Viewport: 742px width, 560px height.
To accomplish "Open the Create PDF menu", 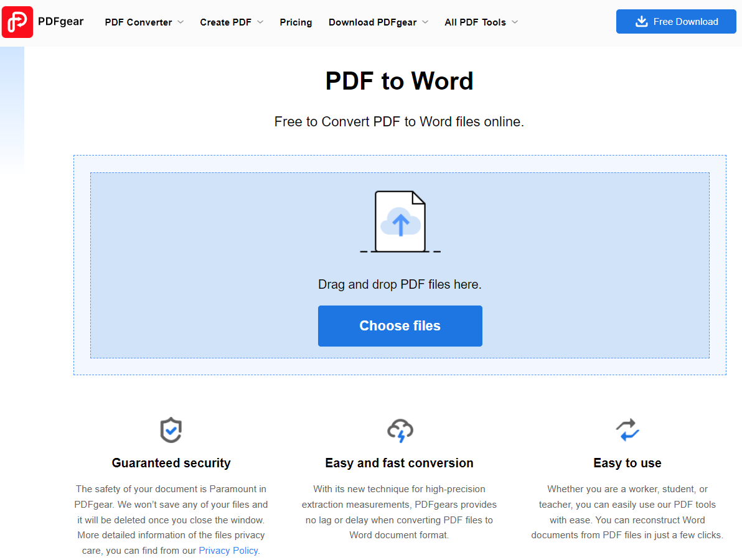I will pos(226,22).
